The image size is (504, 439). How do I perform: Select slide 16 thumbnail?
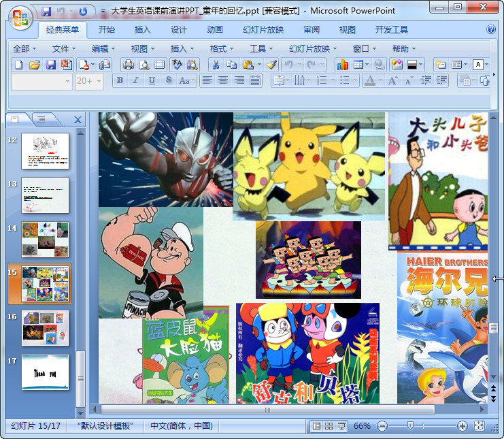click(x=45, y=327)
